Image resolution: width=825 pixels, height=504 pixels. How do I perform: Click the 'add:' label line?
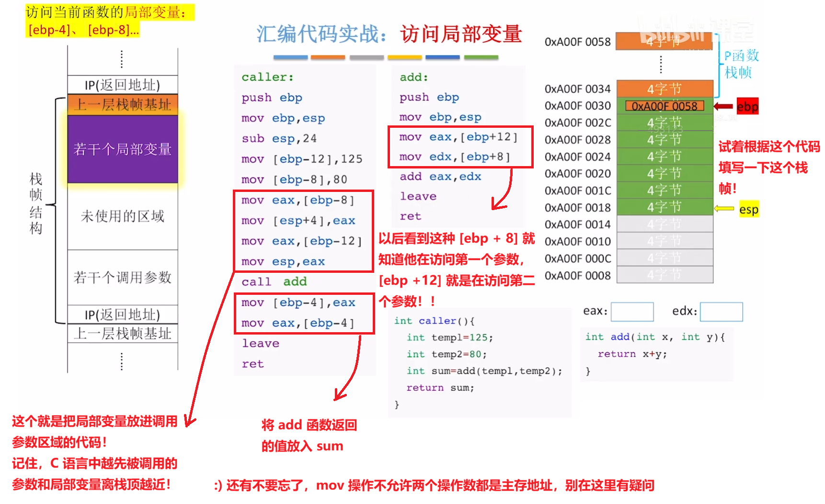pos(414,77)
